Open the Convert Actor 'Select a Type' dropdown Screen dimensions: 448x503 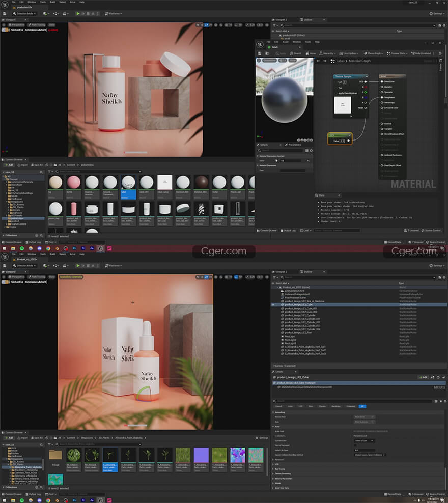tap(365, 441)
